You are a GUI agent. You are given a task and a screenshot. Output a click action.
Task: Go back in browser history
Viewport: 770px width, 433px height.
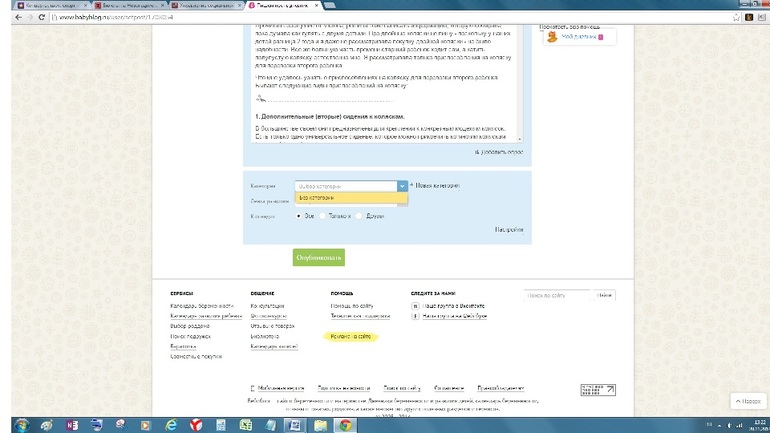click(18, 17)
